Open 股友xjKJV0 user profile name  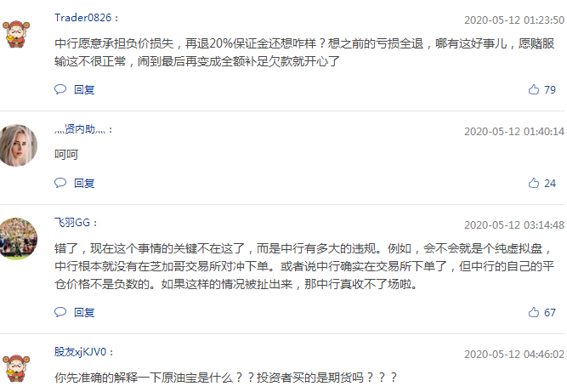(x=80, y=352)
